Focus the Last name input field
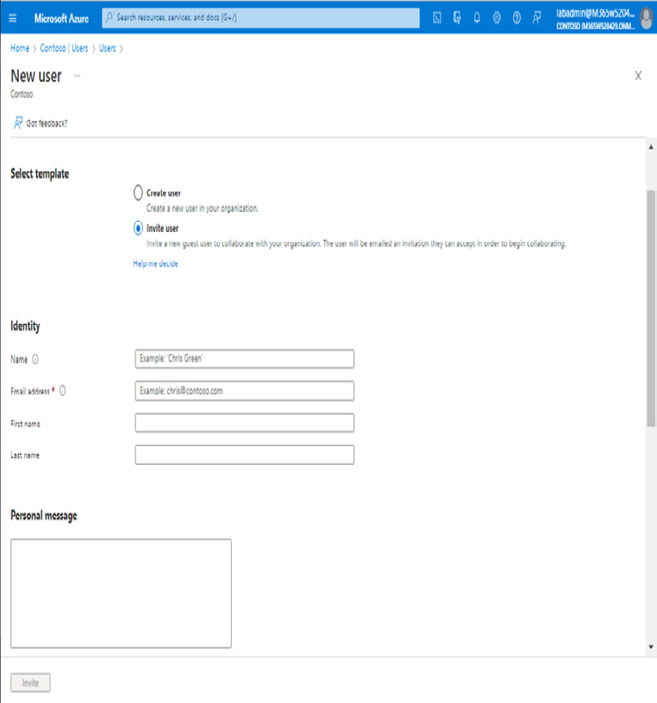 pos(244,455)
